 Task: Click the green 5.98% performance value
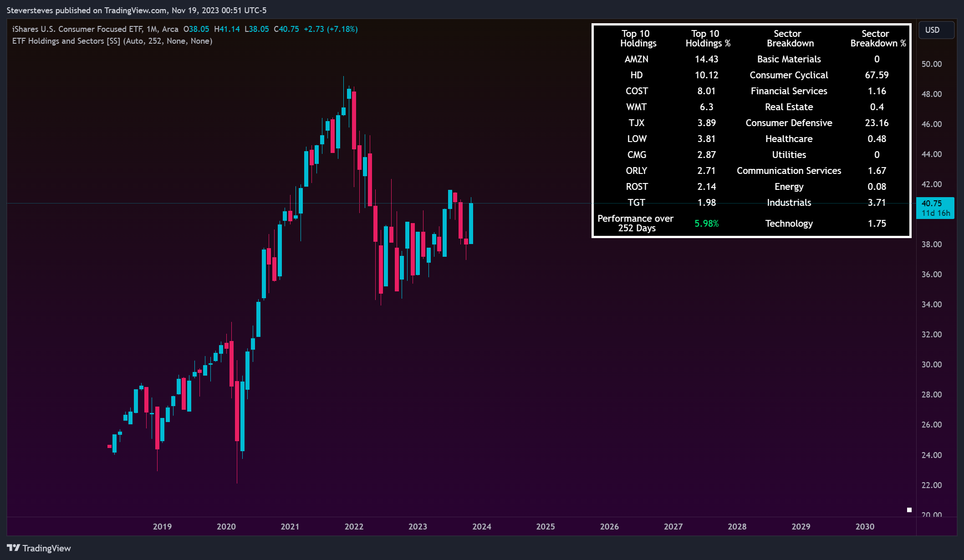tap(706, 224)
